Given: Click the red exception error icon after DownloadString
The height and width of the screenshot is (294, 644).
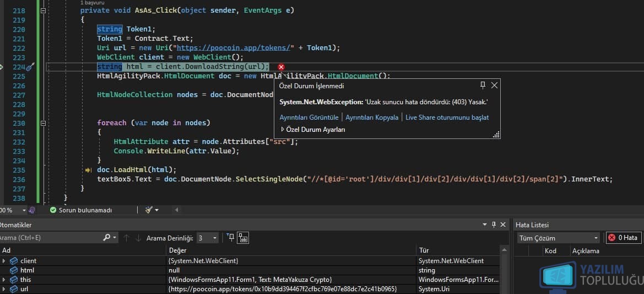Looking at the screenshot, I should (281, 67).
